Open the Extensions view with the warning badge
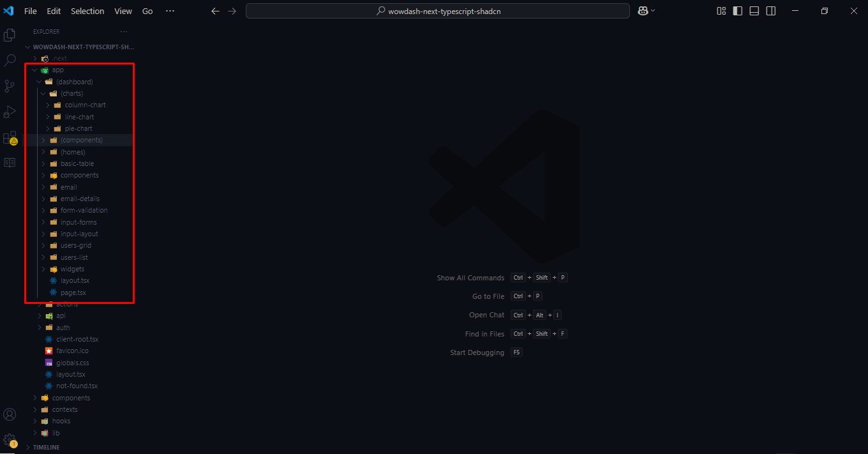 pyautogui.click(x=10, y=137)
